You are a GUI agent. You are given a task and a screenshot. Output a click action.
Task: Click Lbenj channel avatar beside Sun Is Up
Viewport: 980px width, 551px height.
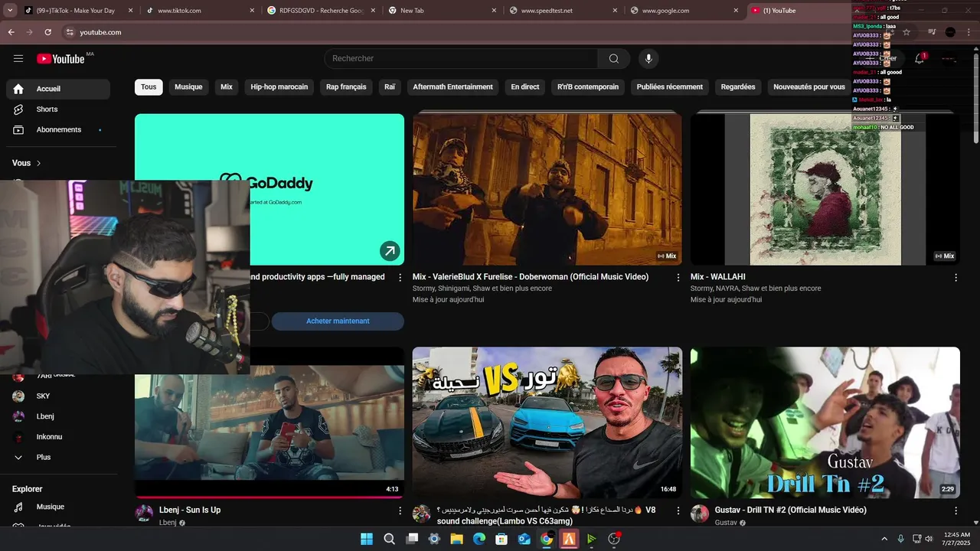pyautogui.click(x=144, y=514)
